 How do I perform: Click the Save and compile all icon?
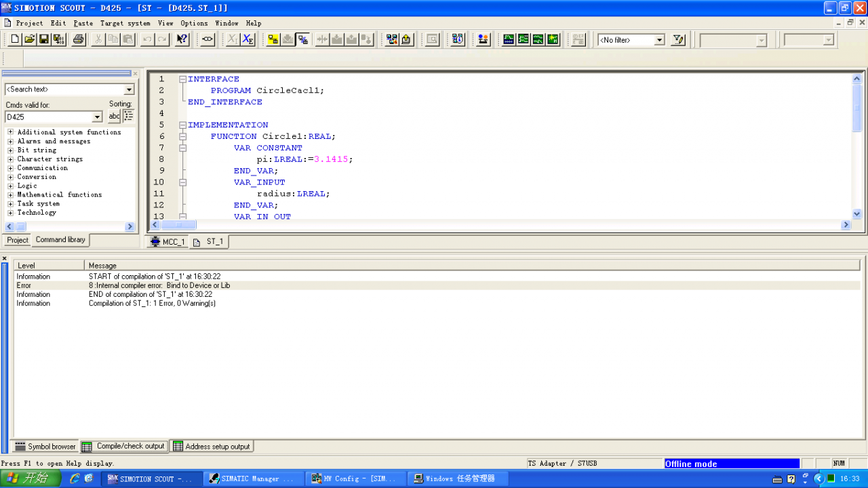(x=59, y=39)
